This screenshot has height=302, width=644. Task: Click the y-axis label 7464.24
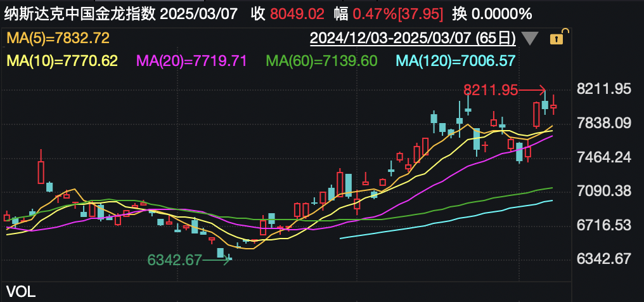point(603,157)
